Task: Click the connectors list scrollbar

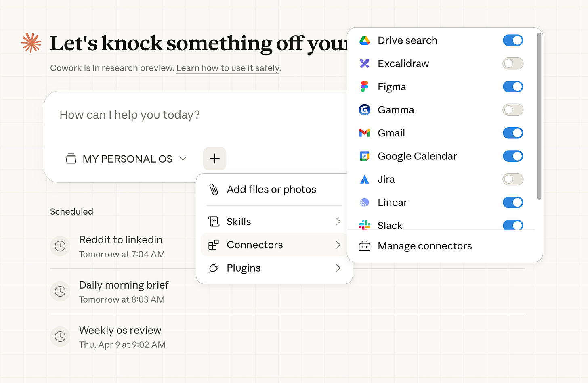Action: pyautogui.click(x=539, y=116)
